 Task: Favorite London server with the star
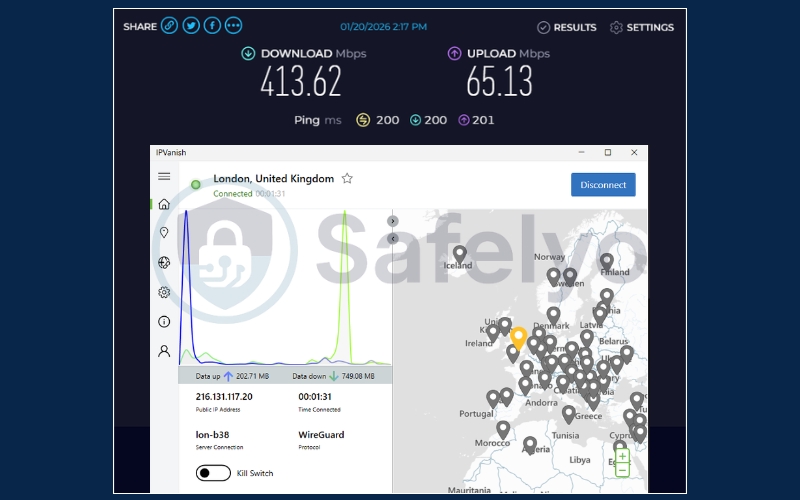click(347, 179)
